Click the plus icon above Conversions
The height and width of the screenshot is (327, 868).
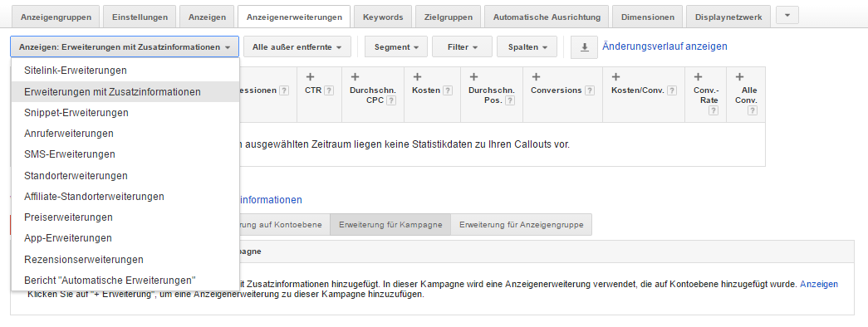pyautogui.click(x=535, y=77)
